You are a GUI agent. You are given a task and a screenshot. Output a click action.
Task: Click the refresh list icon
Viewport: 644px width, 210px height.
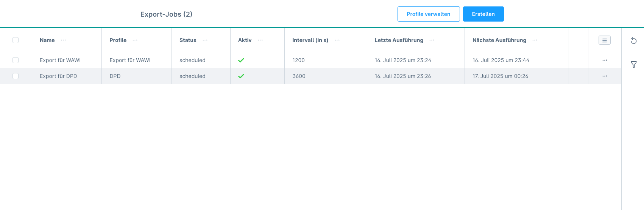pyautogui.click(x=633, y=40)
